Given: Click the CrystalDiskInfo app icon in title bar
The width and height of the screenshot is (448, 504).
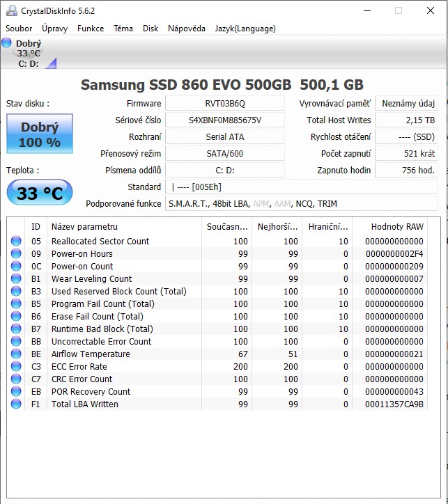Looking at the screenshot, I should click(12, 10).
